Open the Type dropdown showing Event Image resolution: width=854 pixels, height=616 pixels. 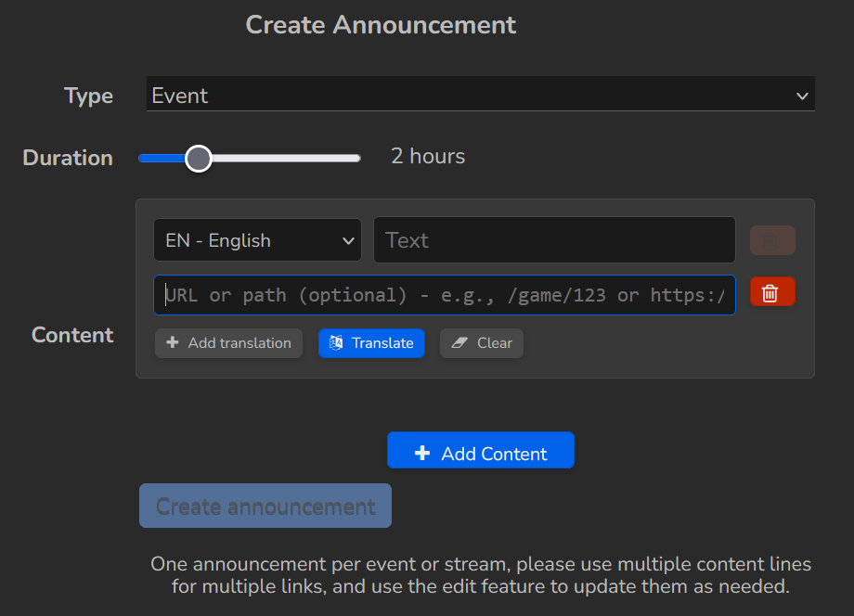(464, 96)
